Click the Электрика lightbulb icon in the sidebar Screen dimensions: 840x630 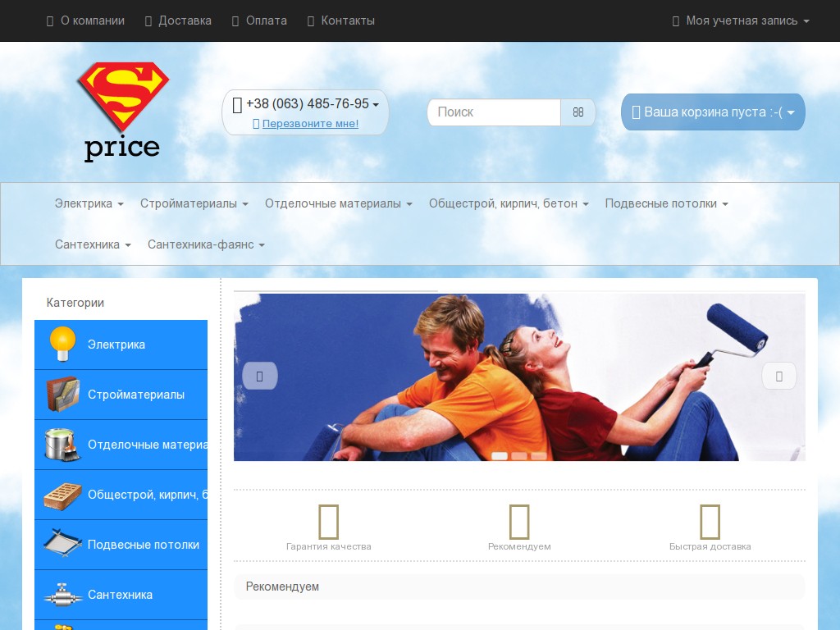click(62, 344)
